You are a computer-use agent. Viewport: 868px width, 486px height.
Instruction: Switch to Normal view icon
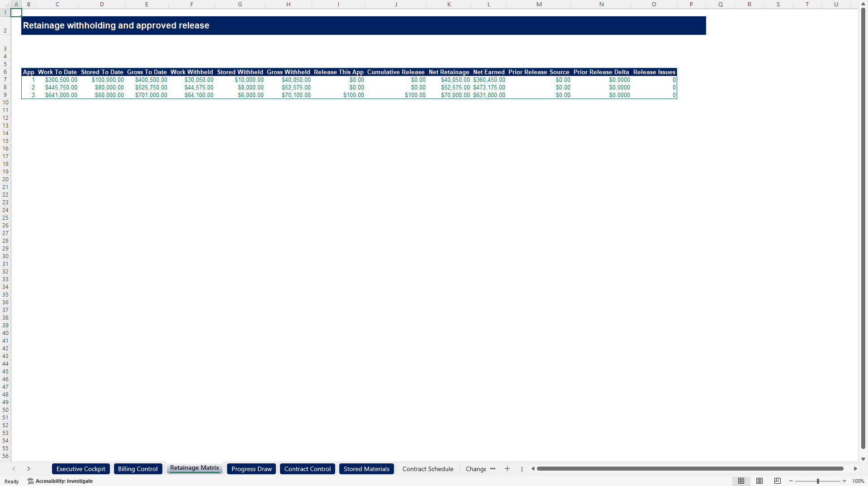(x=741, y=481)
